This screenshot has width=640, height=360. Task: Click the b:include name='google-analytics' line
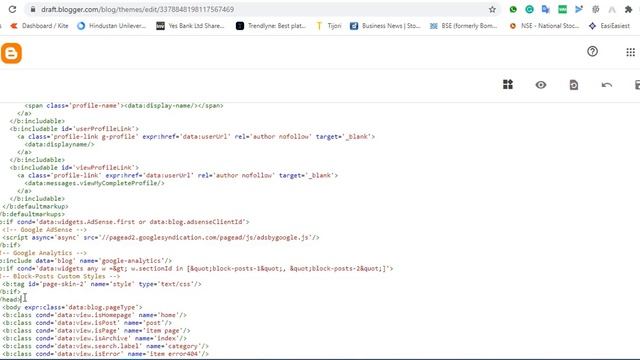[x=86, y=261]
